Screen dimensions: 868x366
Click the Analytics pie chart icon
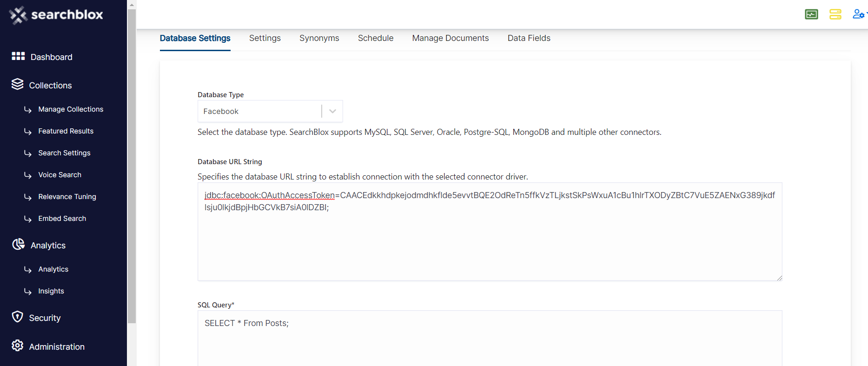[19, 244]
